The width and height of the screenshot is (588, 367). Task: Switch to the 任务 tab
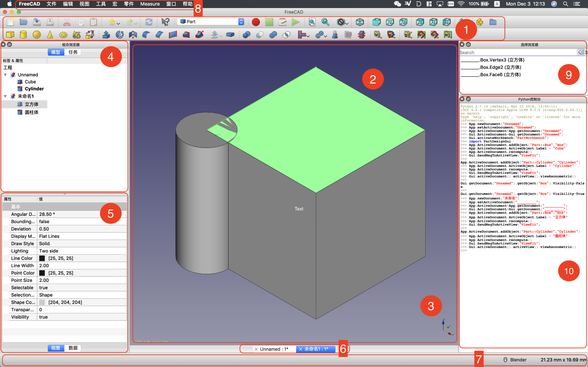click(73, 52)
